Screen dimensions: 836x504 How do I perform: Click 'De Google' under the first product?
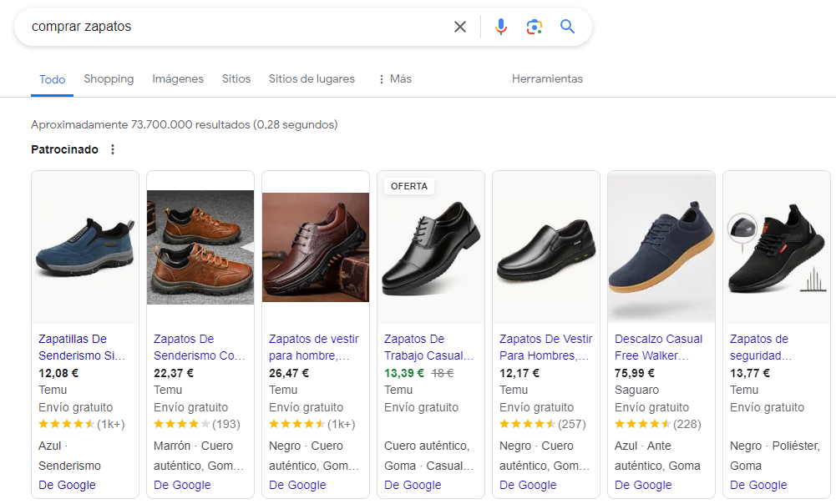pyautogui.click(x=67, y=485)
